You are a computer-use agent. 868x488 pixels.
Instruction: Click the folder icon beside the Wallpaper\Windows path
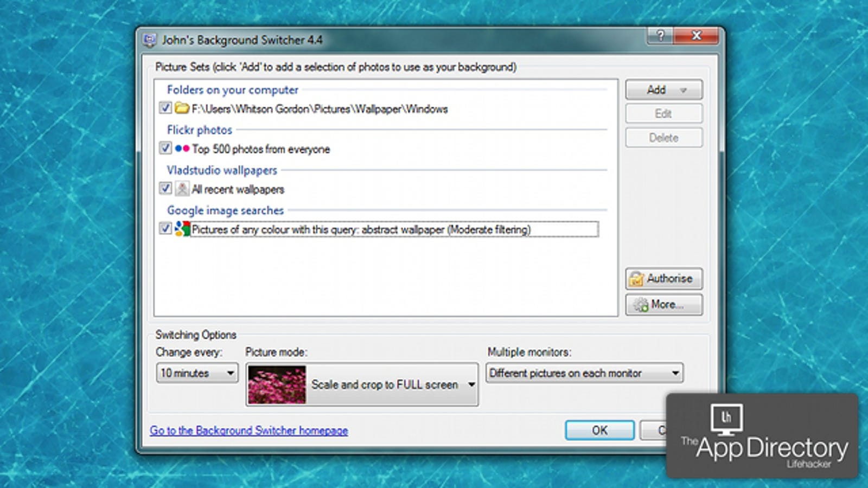point(182,108)
